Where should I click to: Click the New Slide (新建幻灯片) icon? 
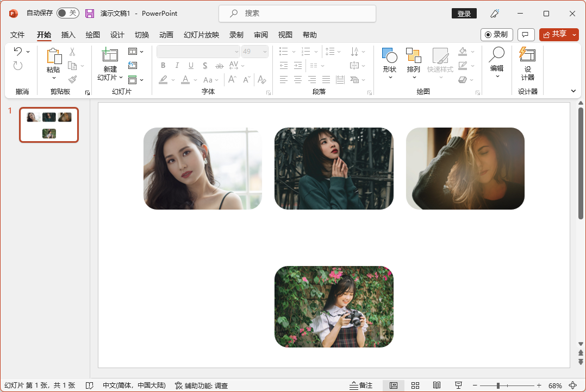(x=110, y=56)
